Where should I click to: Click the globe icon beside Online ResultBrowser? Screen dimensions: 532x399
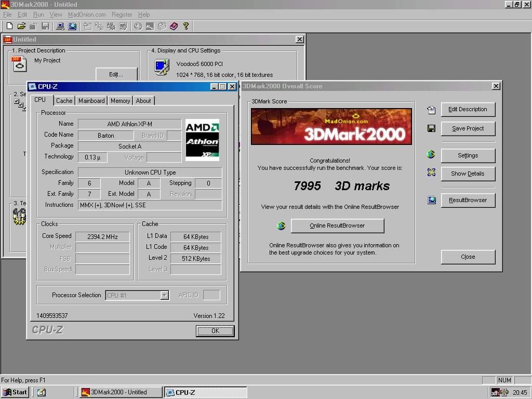click(281, 225)
